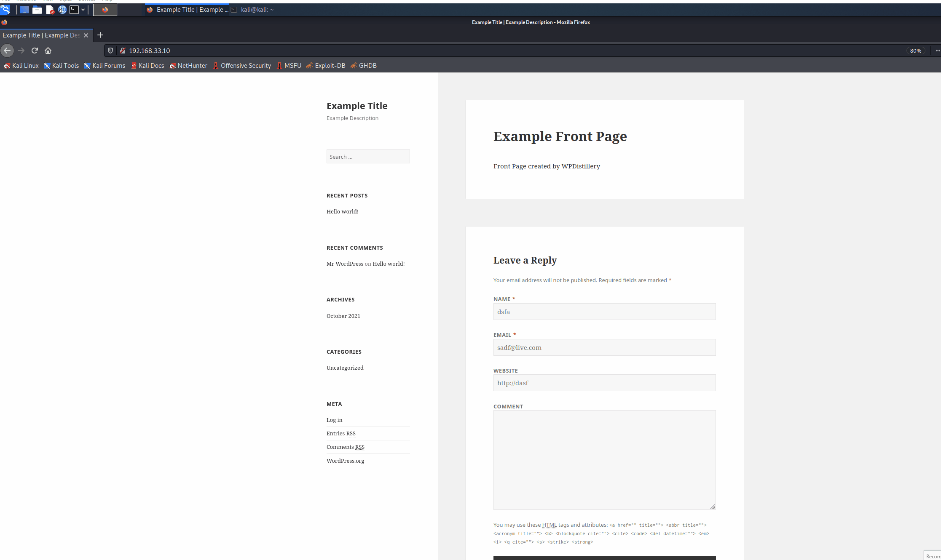Go to the Firefox home page

pyautogui.click(x=48, y=51)
